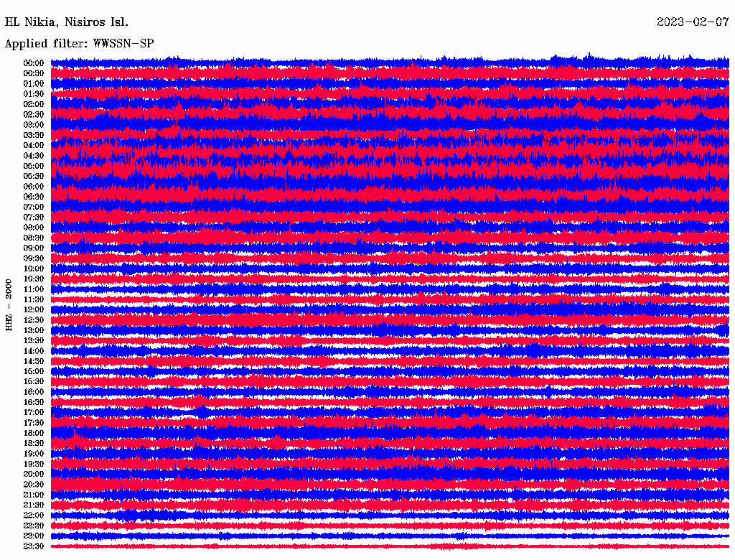Select the 01:30 time label
The height and width of the screenshot is (560, 735).
[34, 94]
